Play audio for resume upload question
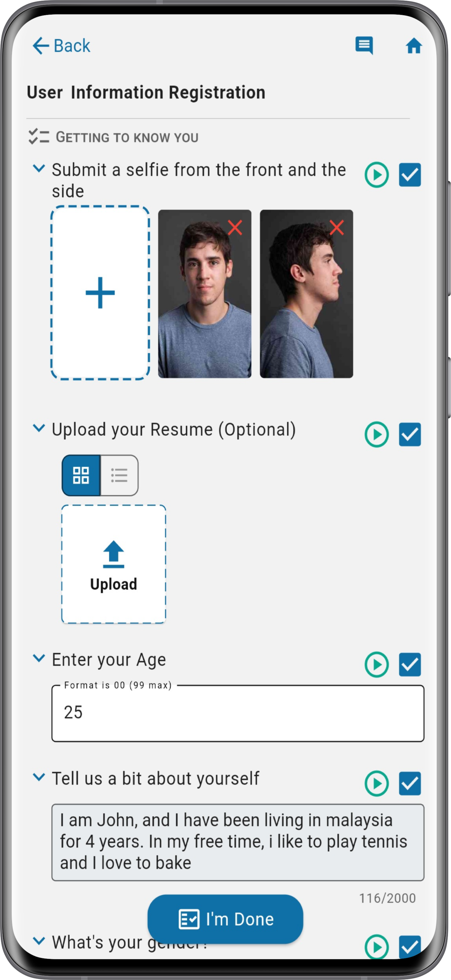This screenshot has width=451, height=980. click(376, 434)
